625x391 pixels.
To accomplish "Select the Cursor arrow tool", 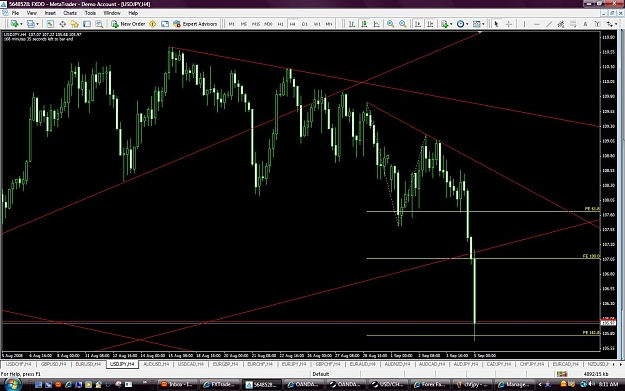I will coord(496,24).
